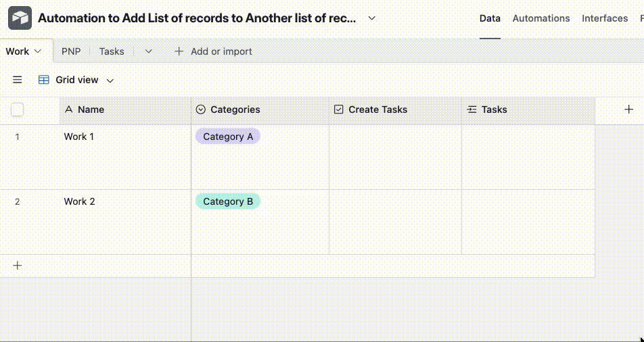
Task: Toggle the select-all rows checkbox
Action: (18, 109)
